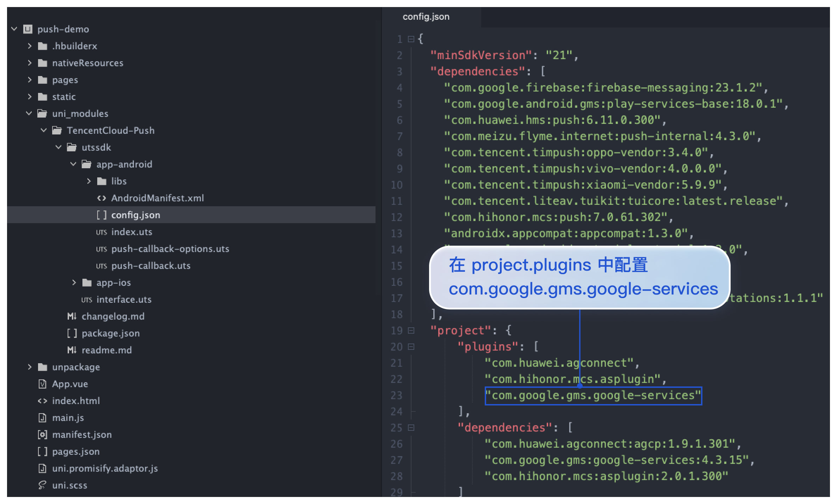Fold the "dependencies" array at line 25
This screenshot has width=837, height=504.
(411, 428)
